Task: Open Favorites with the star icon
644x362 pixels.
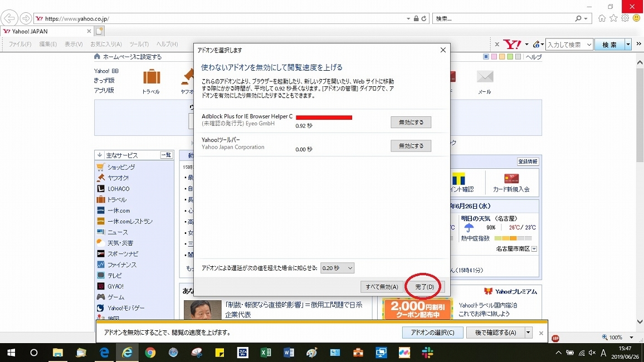Action: click(613, 18)
